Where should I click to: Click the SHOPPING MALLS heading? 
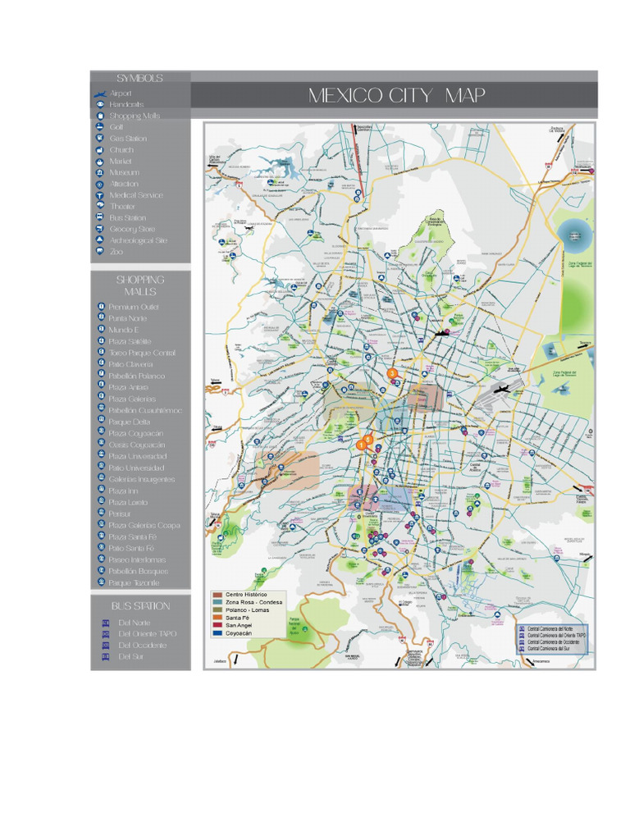139,285
